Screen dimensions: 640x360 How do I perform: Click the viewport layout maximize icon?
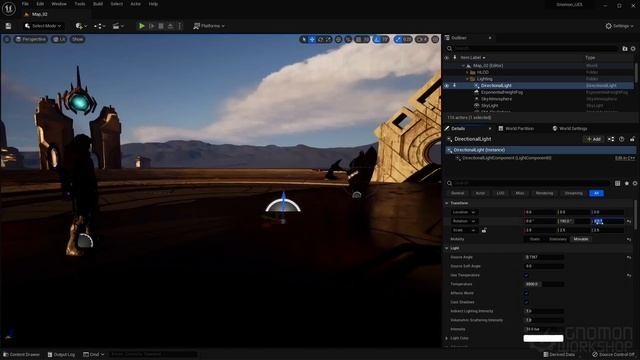tap(435, 39)
